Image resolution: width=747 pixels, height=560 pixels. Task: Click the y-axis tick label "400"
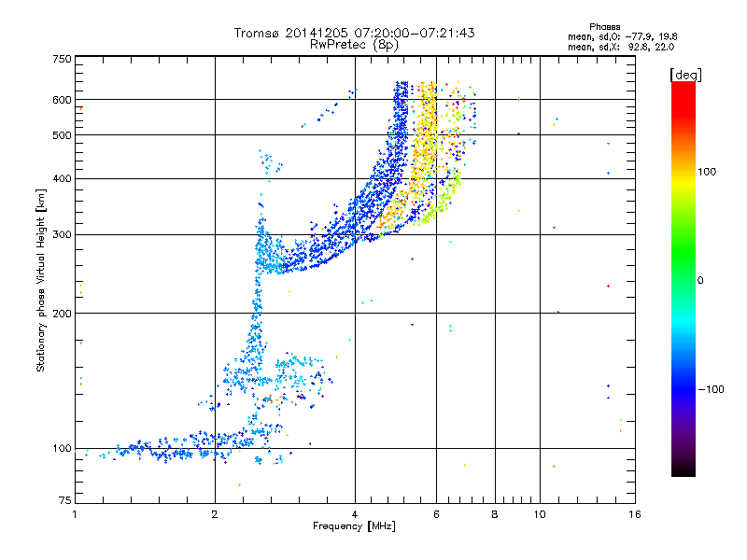(x=62, y=179)
